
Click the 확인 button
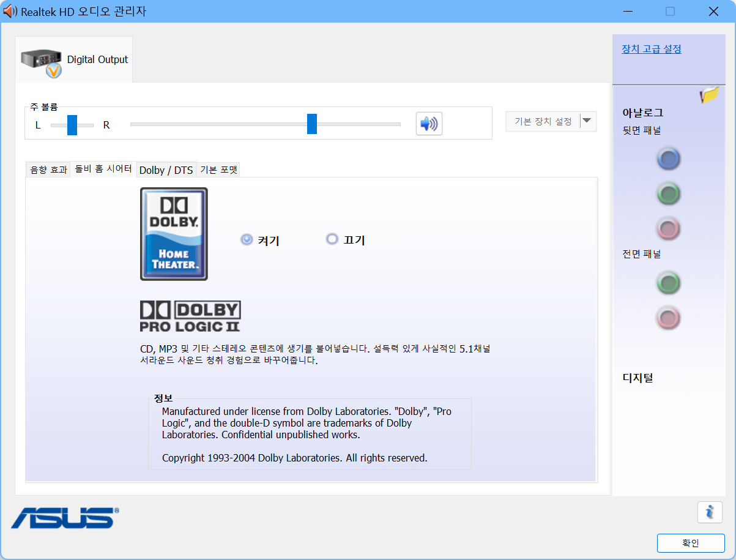tap(691, 543)
